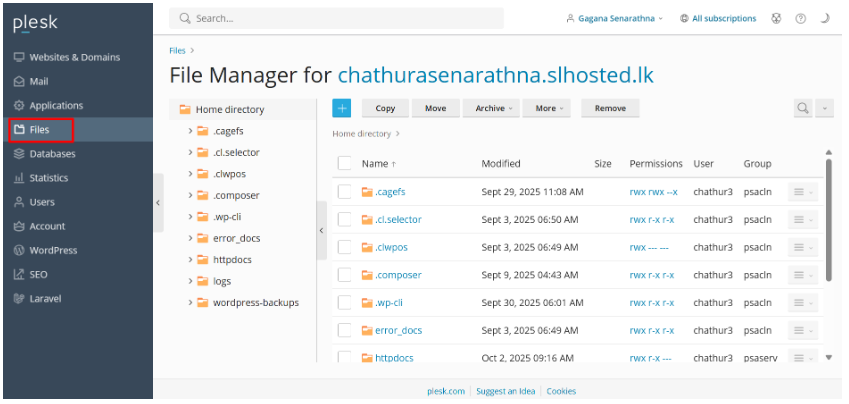The image size is (849, 404).
Task: Check the select-all checkbox beside Name
Action: click(345, 163)
